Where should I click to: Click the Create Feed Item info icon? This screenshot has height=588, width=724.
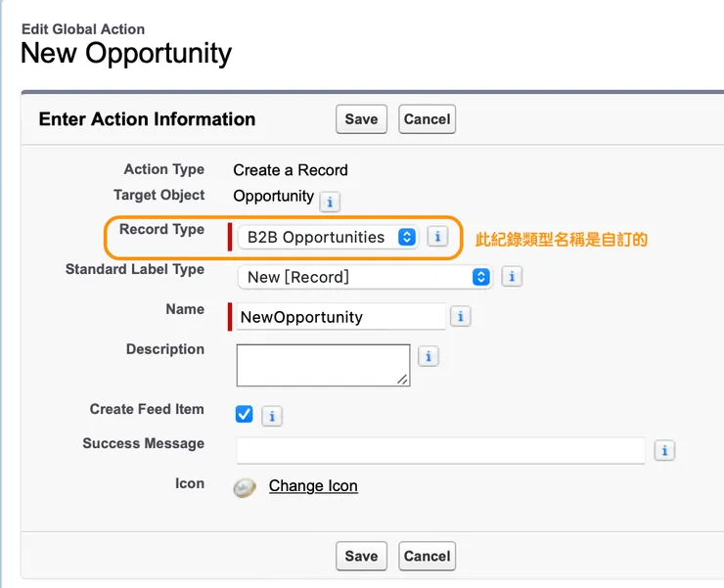tap(273, 416)
